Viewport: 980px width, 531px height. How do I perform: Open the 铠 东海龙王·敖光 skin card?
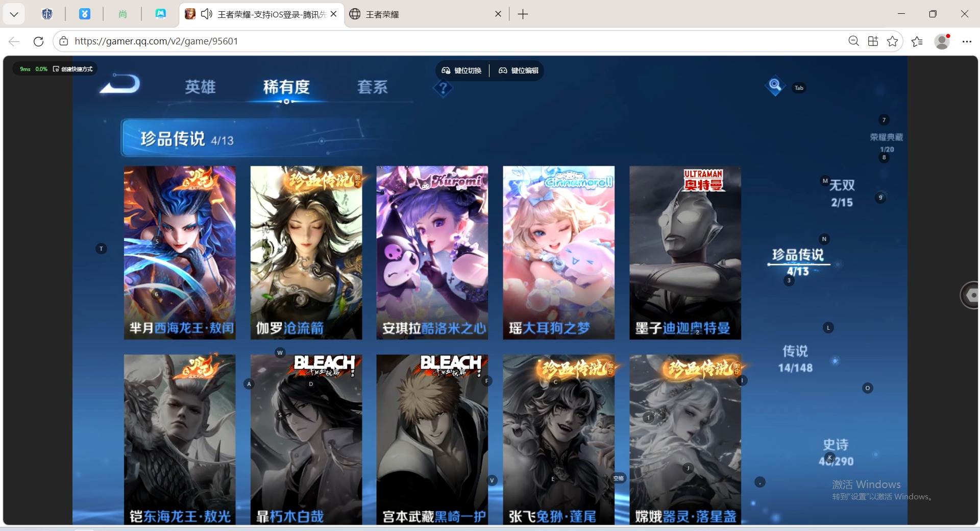coord(180,440)
